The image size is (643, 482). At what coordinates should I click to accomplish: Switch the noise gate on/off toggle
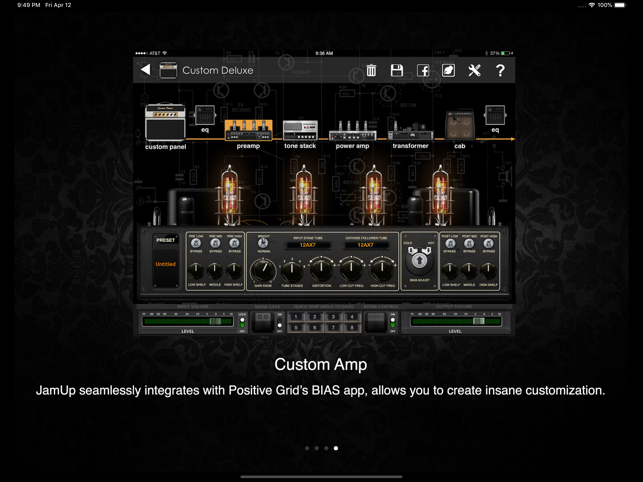(x=279, y=322)
